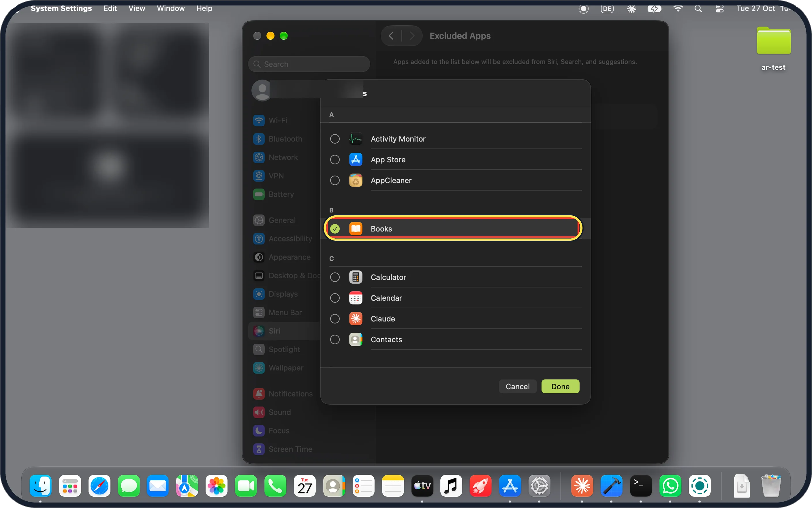This screenshot has height=508, width=812.
Task: Open the Displays settings pane
Action: point(284,294)
